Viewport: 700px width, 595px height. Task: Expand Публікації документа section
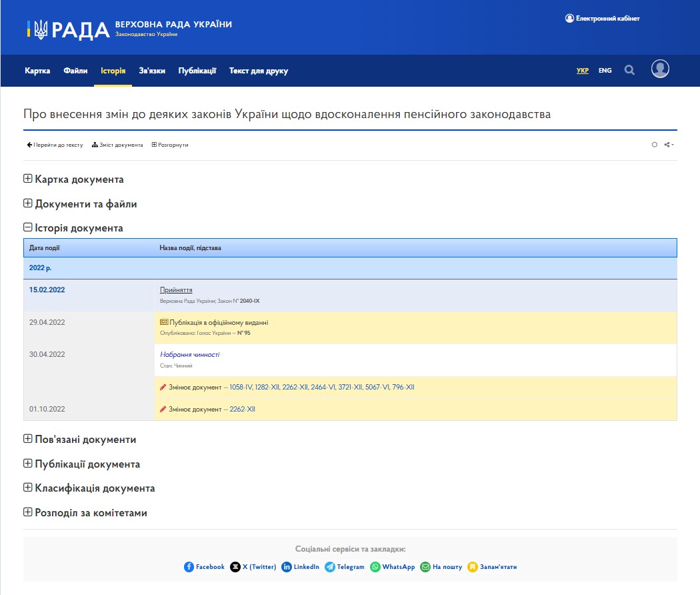(82, 464)
